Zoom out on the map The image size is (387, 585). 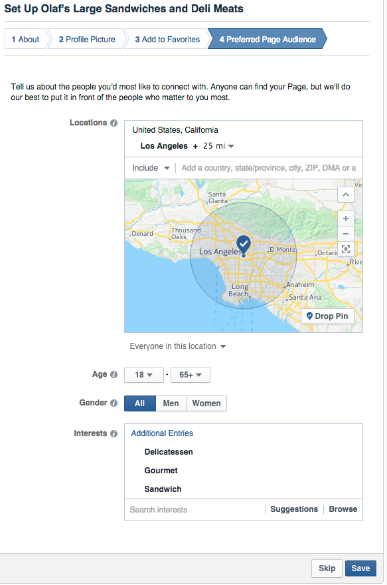point(346,234)
